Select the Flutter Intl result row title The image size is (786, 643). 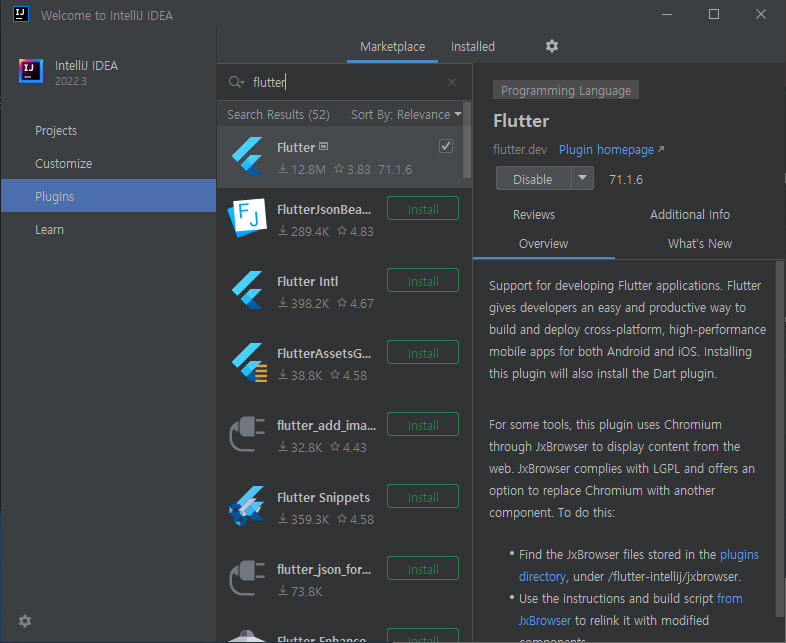click(x=307, y=281)
